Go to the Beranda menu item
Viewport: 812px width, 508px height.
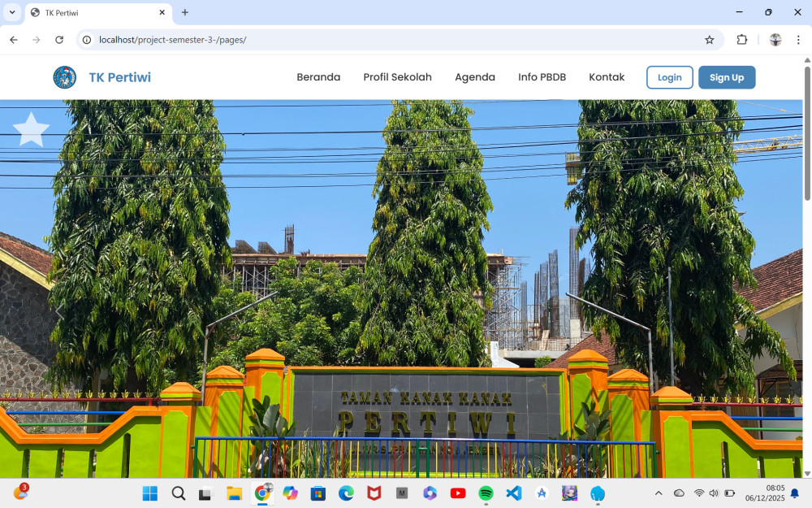pos(318,77)
